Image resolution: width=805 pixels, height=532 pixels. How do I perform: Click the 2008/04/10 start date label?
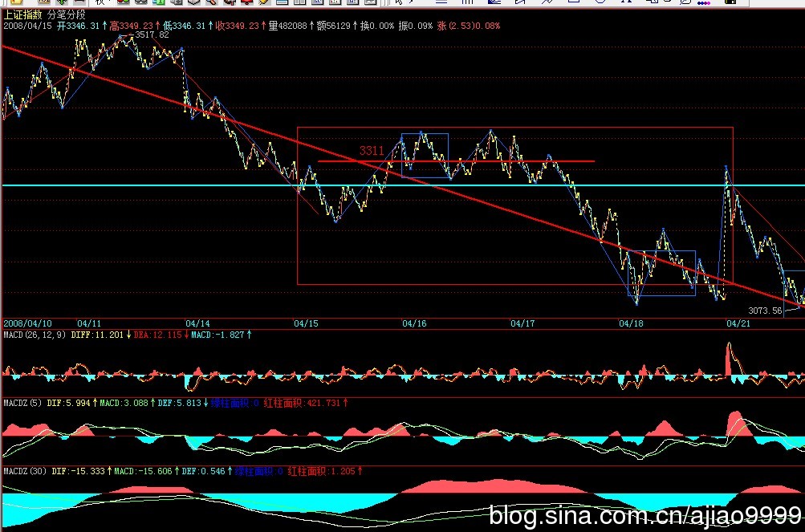pyautogui.click(x=28, y=323)
